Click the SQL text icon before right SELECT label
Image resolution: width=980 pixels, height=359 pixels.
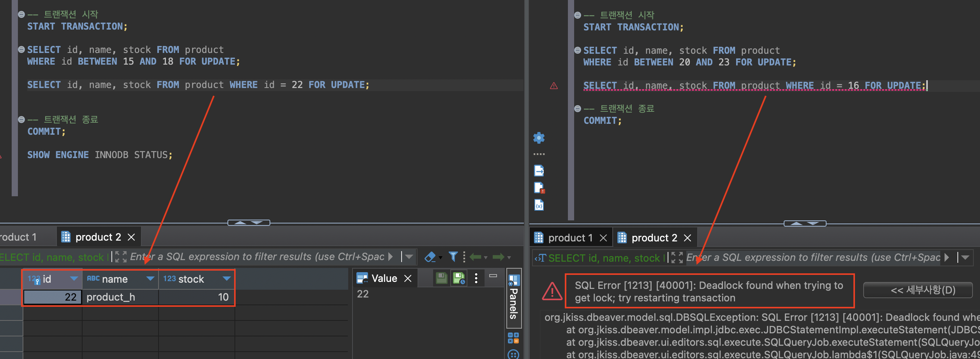point(541,258)
